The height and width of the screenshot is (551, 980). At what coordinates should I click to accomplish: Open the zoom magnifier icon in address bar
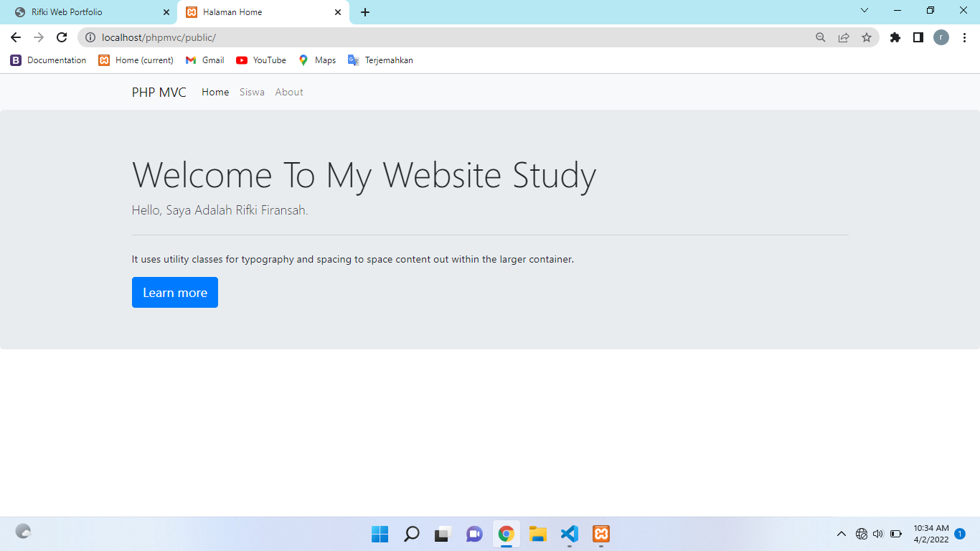point(821,37)
